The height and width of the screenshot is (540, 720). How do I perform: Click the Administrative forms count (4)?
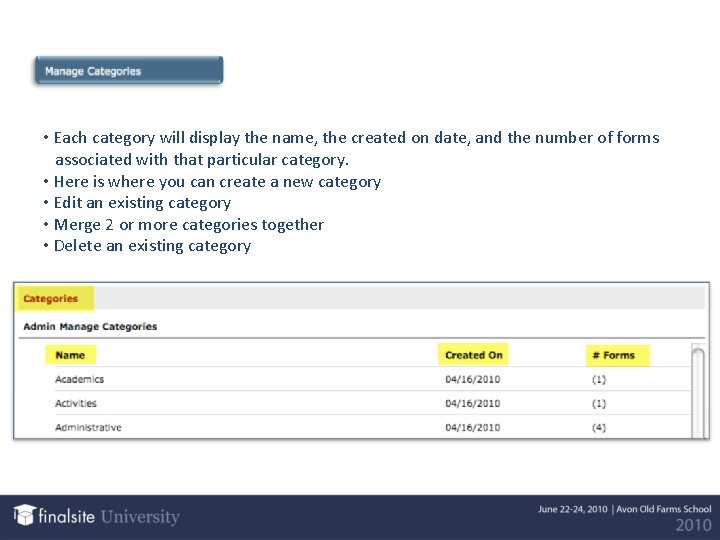(x=599, y=428)
